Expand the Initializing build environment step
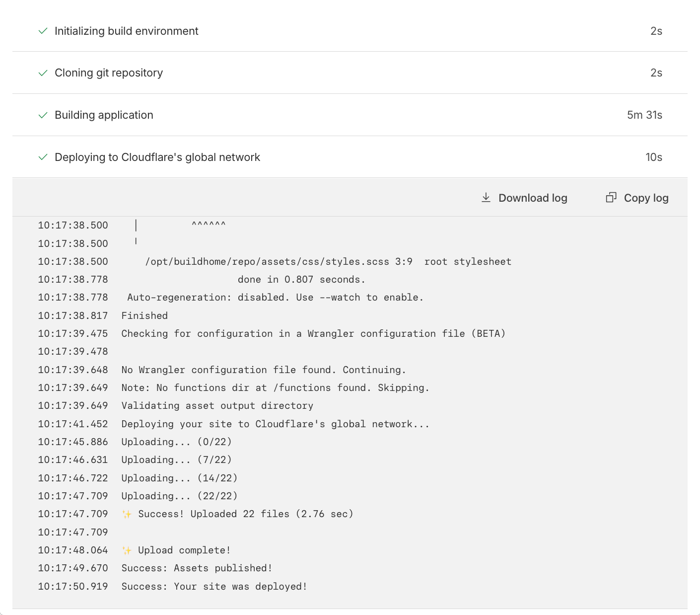 (350, 31)
